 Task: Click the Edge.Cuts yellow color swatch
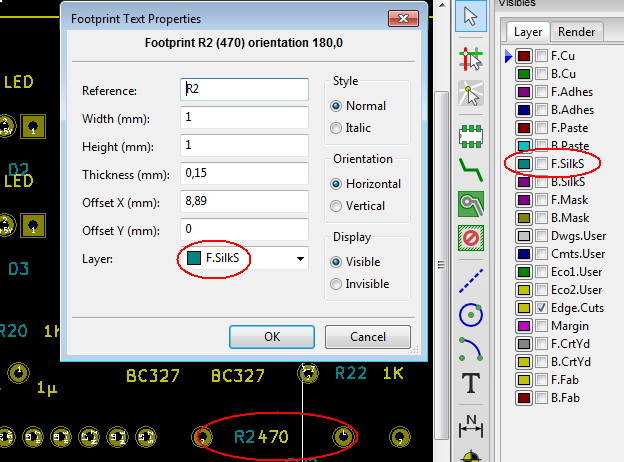[x=524, y=308]
